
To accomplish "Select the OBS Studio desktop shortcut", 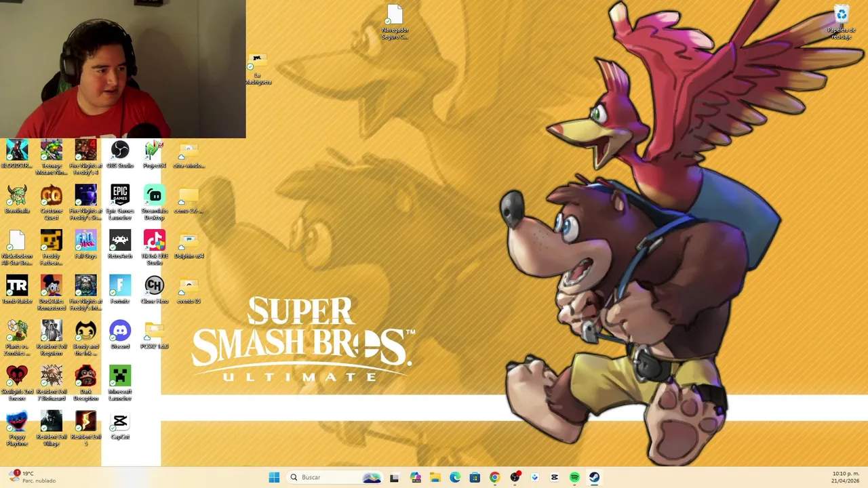I will tap(120, 155).
